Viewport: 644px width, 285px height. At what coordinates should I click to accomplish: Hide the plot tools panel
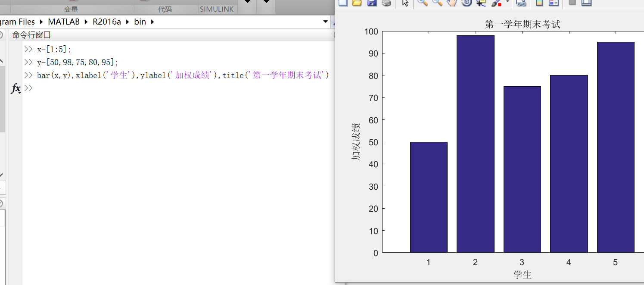(x=572, y=3)
